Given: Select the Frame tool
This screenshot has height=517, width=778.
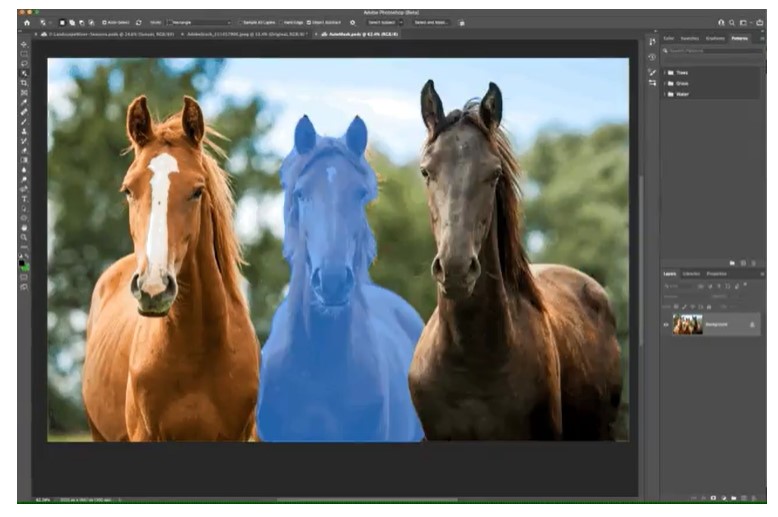Looking at the screenshot, I should click(24, 93).
